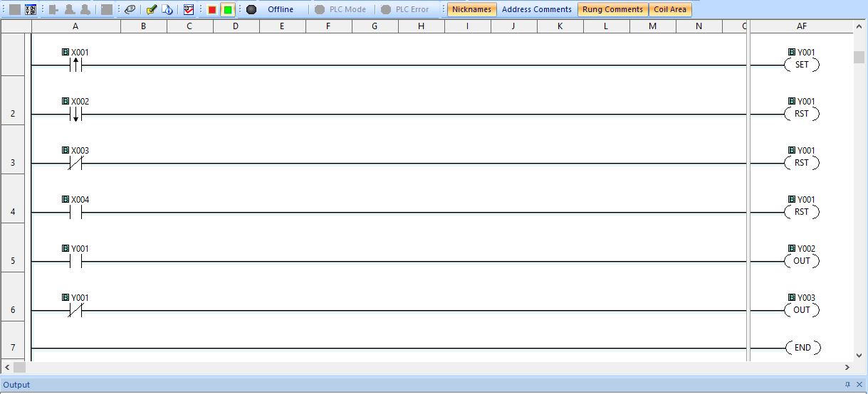
Task: Toggle Rung Comments display off
Action: pos(612,10)
